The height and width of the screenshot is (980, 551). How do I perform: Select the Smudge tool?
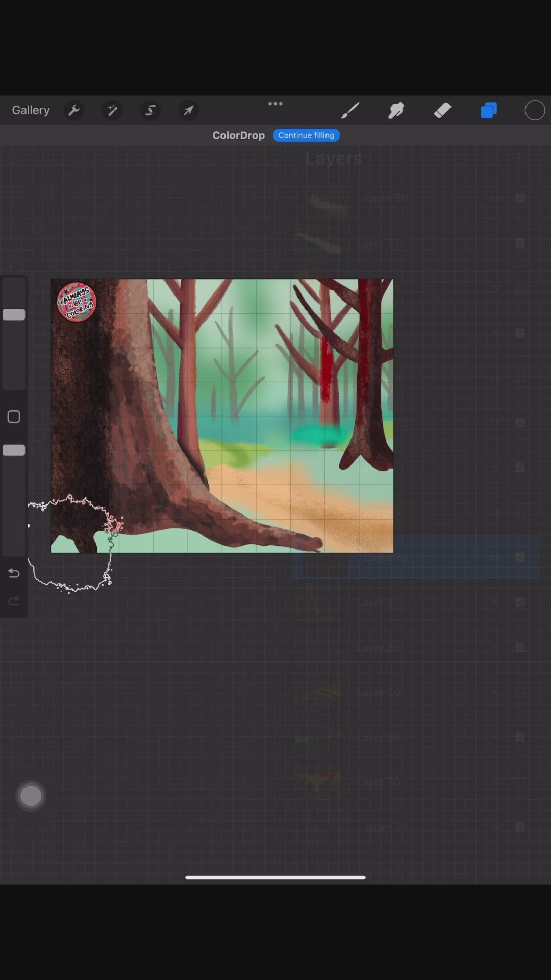coord(396,110)
